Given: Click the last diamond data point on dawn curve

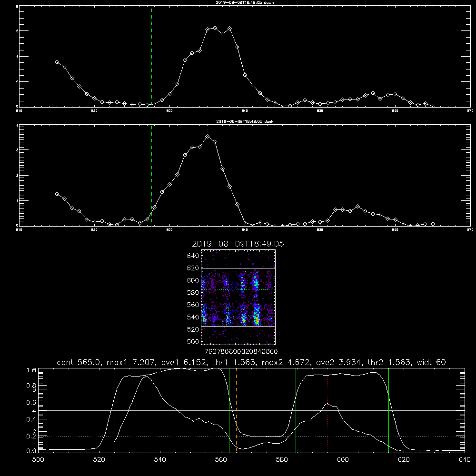Looking at the screenshot, I should click(x=433, y=106).
